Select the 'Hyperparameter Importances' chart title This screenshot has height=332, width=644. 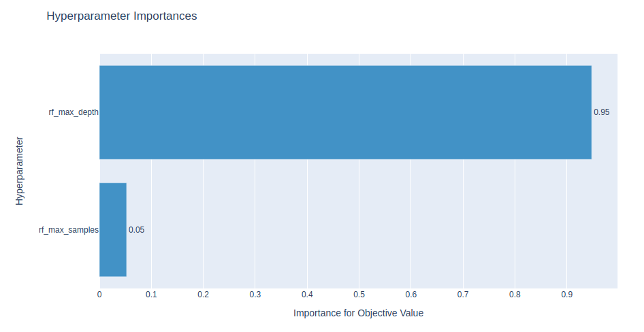click(122, 16)
